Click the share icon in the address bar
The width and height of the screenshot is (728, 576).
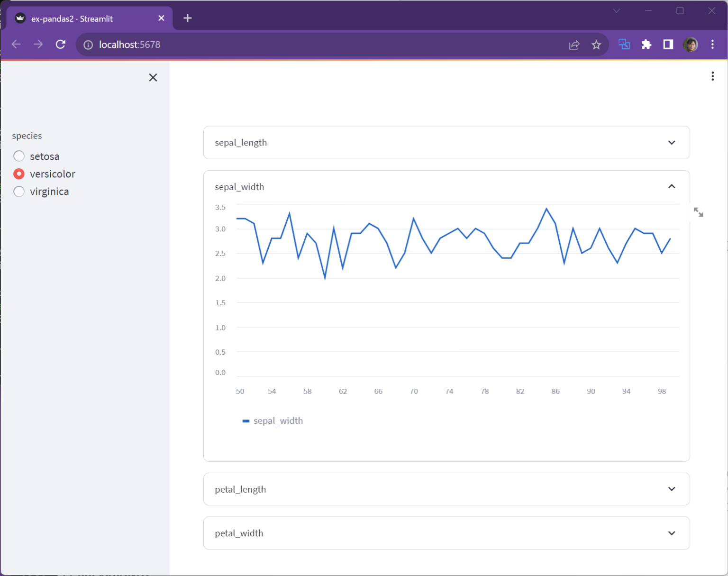pos(574,44)
